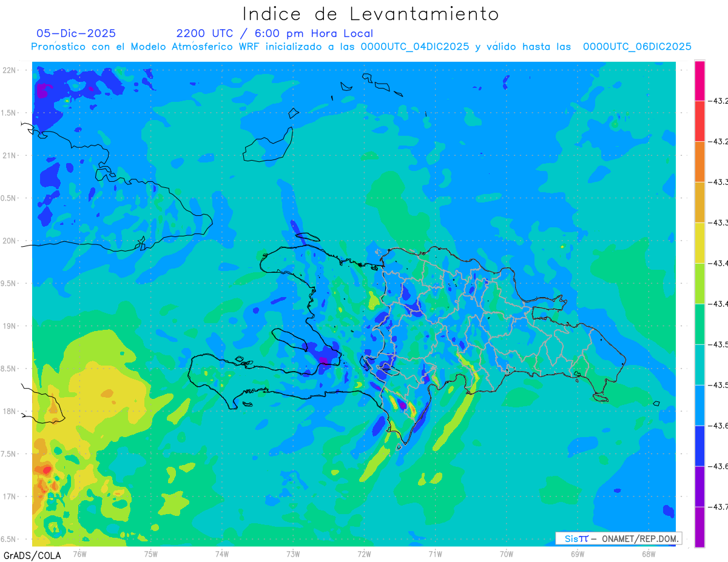
Task: Click the "69W" longitude label
Action: pyautogui.click(x=578, y=554)
